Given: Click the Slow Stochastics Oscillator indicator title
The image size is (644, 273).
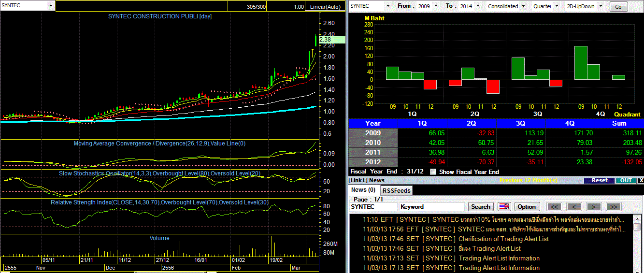Looking at the screenshot, I should 159,173.
